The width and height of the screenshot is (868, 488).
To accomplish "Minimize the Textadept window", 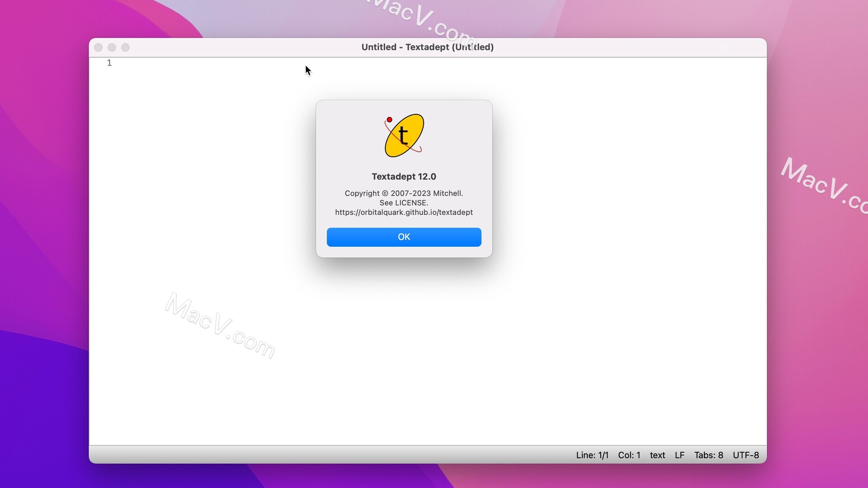I will [112, 47].
